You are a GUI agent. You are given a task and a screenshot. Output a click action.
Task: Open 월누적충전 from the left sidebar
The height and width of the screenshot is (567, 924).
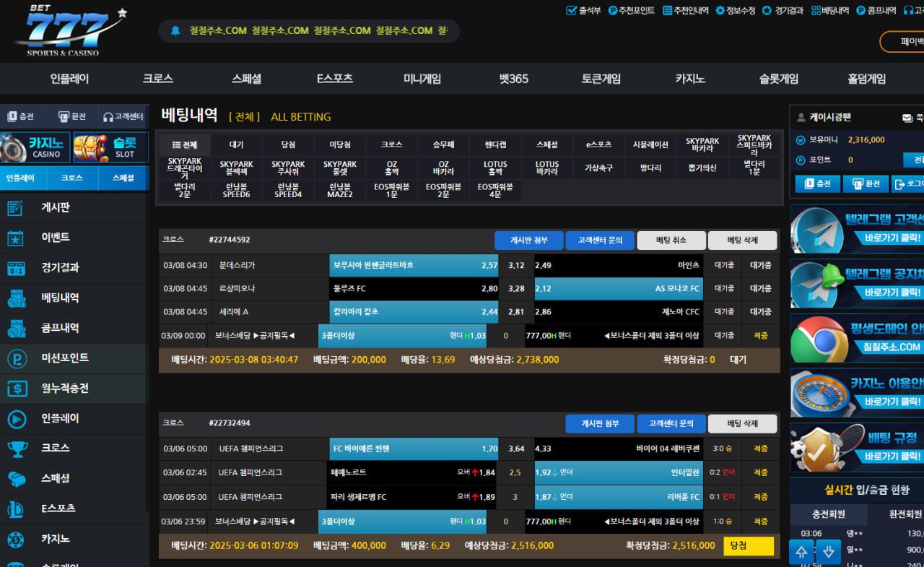pyautogui.click(x=65, y=389)
